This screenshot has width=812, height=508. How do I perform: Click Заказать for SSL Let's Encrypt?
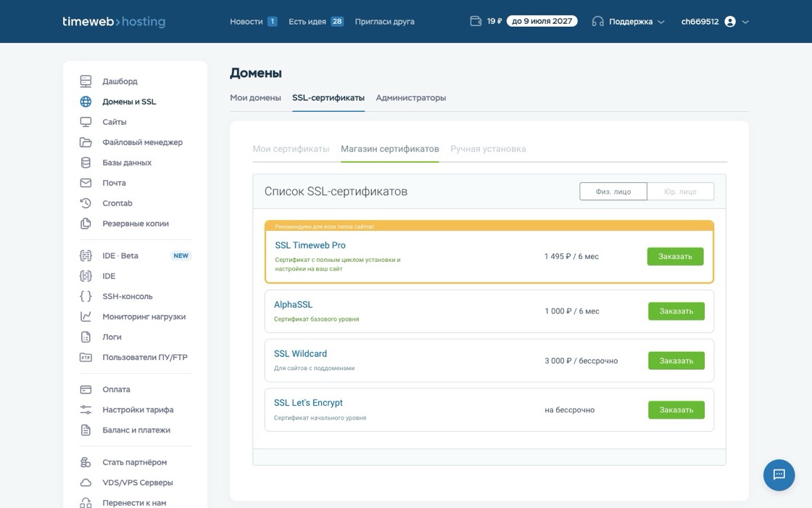tap(676, 410)
